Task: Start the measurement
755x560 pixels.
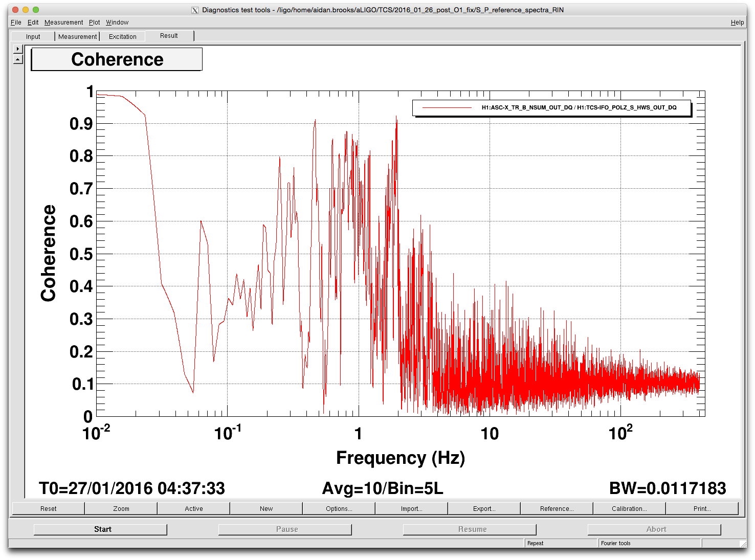Action: (101, 529)
